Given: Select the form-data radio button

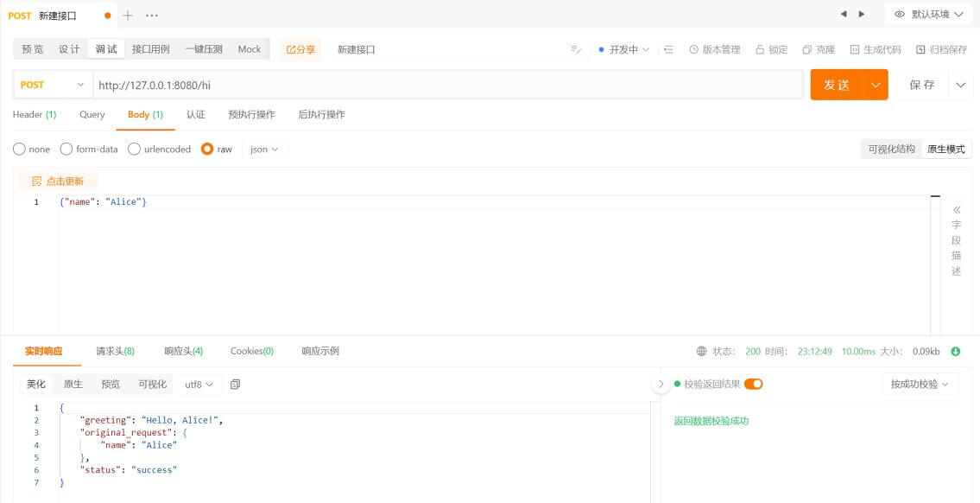Looking at the screenshot, I should (x=66, y=149).
